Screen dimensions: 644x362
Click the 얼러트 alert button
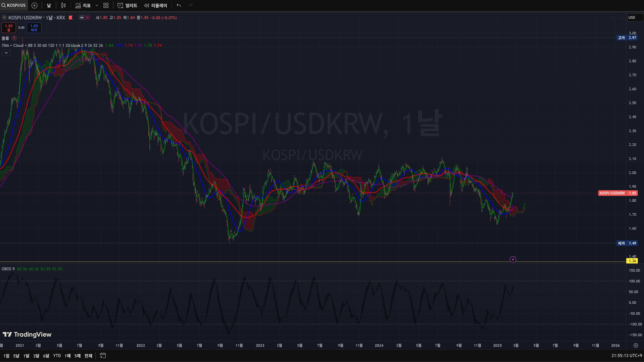coord(127,5)
